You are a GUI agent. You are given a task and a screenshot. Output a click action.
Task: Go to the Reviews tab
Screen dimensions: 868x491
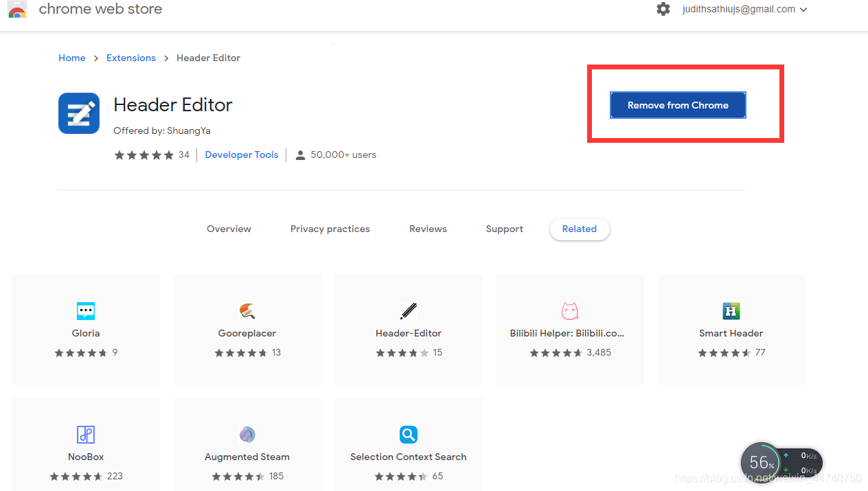point(428,229)
